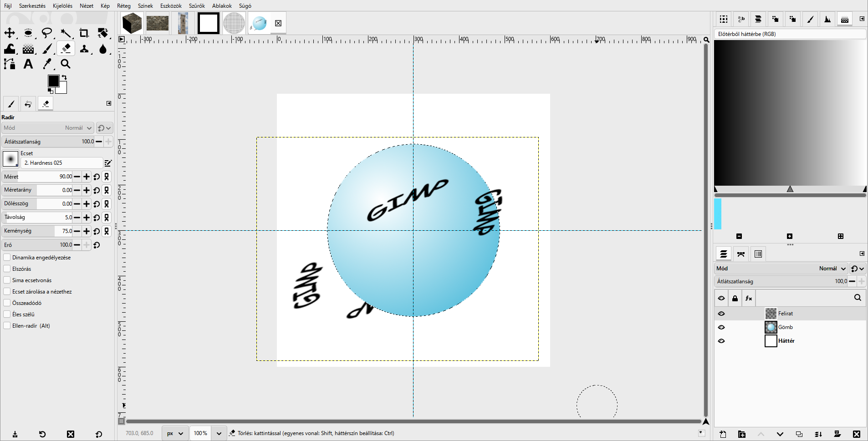Hide the Gömb layer via eye icon
Image resolution: width=868 pixels, height=441 pixels.
[721, 327]
